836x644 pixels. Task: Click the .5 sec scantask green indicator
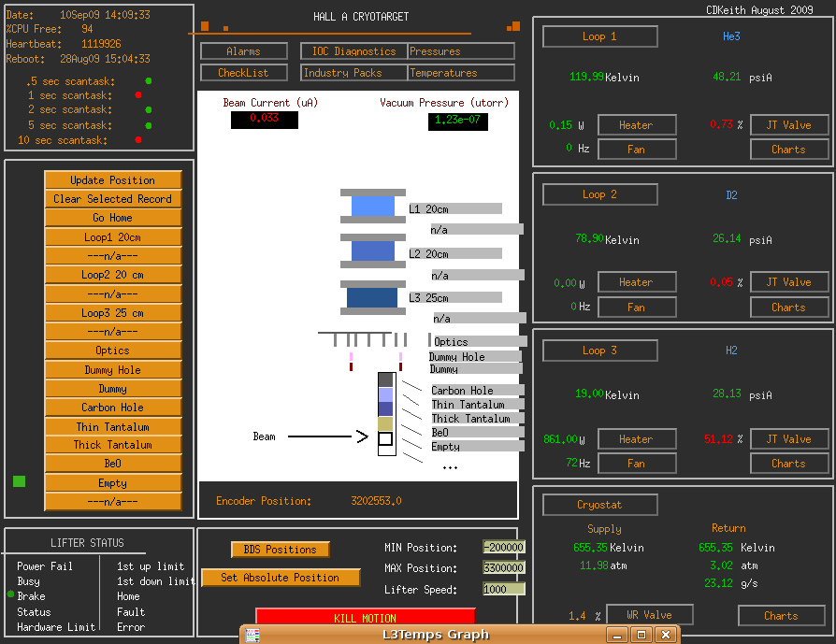149,81
